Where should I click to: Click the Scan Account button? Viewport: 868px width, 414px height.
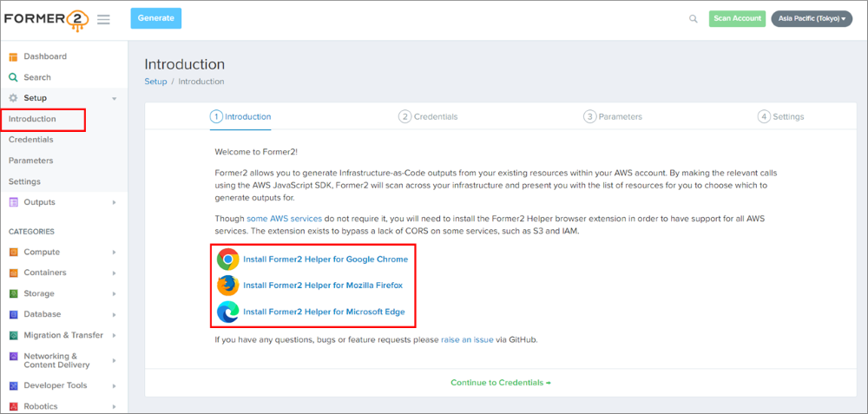point(737,18)
